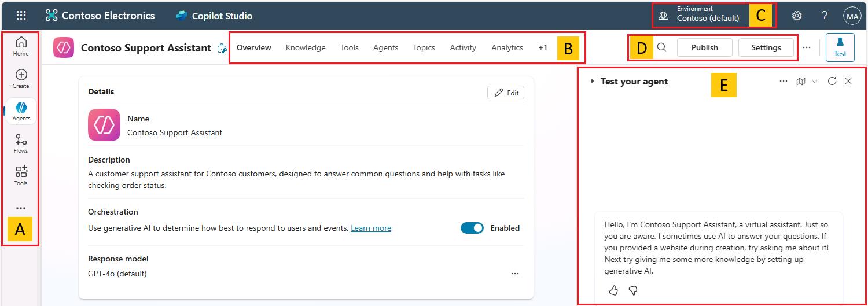The image size is (868, 306).
Task: Click the Copilot Studio logo
Action: pos(214,16)
